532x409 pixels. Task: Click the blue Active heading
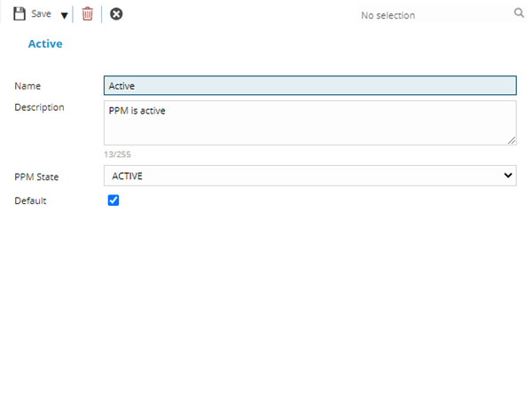click(45, 43)
